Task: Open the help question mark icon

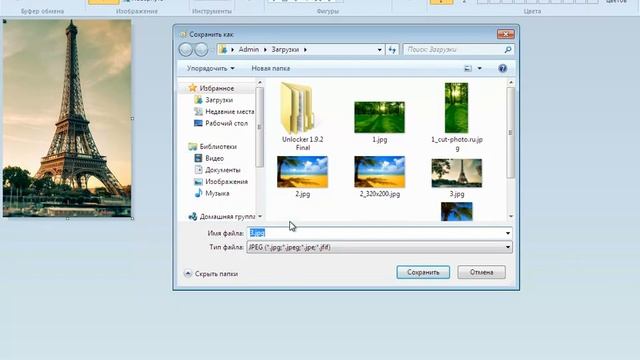Action: (502, 68)
